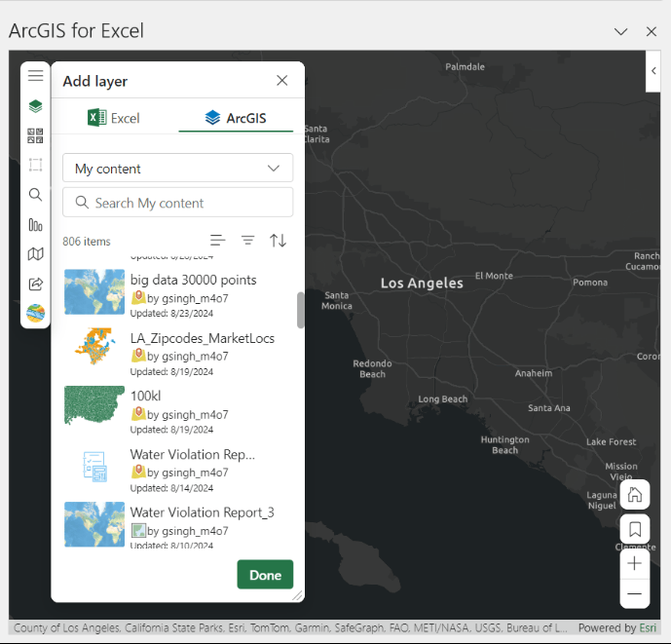This screenshot has height=644, width=671.
Task: Click item type icon beside Water Violation Report_3 author
Action: 138,531
